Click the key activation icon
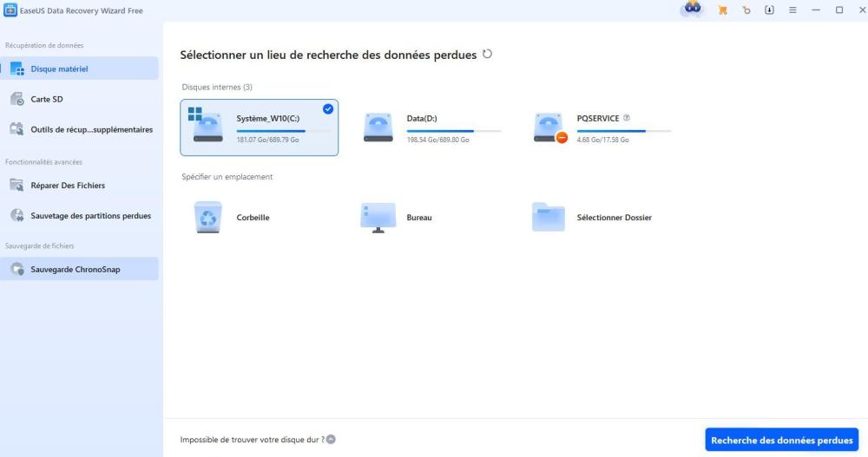 tap(746, 10)
